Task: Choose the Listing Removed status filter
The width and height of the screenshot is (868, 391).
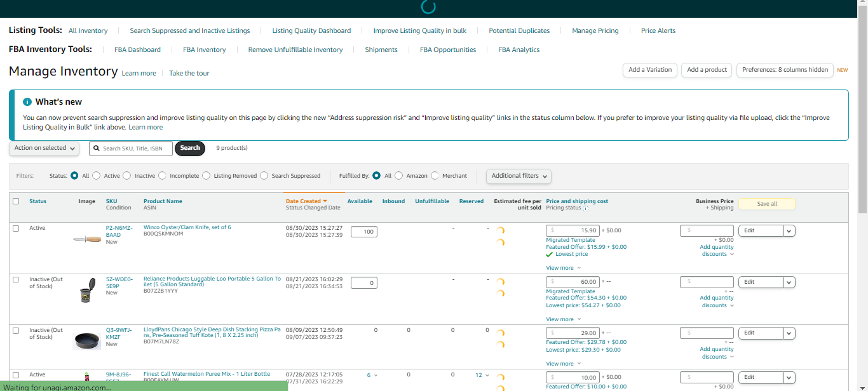Action: [x=206, y=176]
